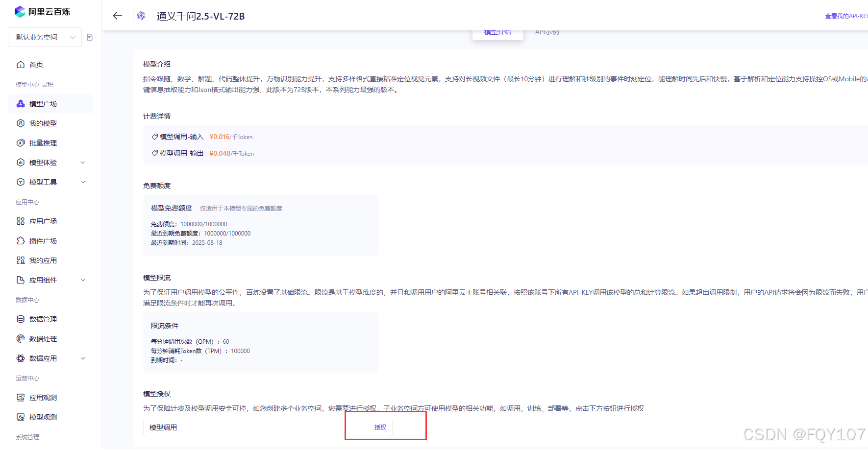This screenshot has width=868, height=449.
Task: Click the 数据管理 database icon
Action: point(21,319)
